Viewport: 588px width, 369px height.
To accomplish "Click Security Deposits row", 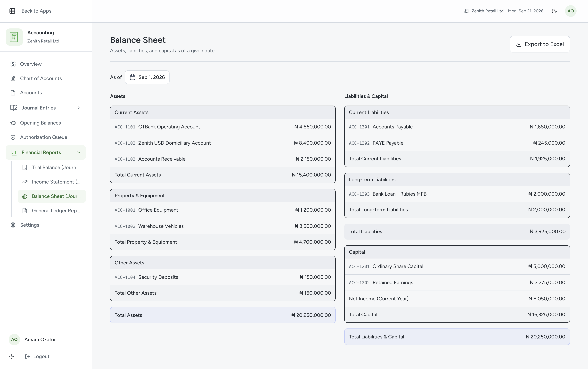I will coord(223,277).
